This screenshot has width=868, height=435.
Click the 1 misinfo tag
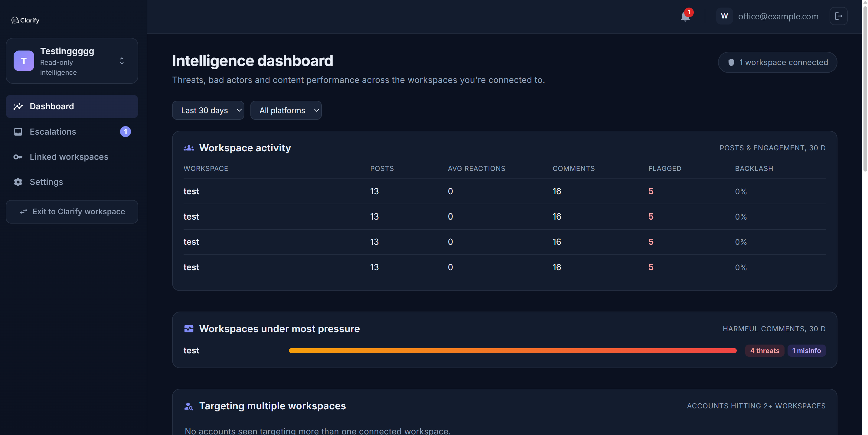click(x=806, y=350)
